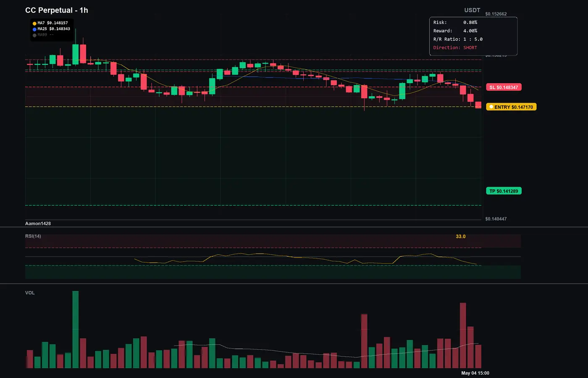This screenshot has height=378, width=588.
Task: Select the R/R Ratio 1 : 5.0 row
Action: [458, 39]
